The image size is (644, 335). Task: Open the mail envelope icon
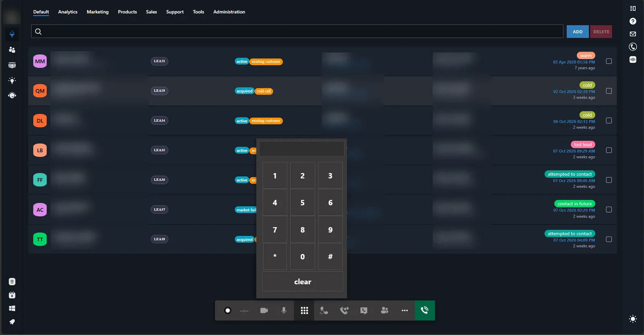coord(633,34)
